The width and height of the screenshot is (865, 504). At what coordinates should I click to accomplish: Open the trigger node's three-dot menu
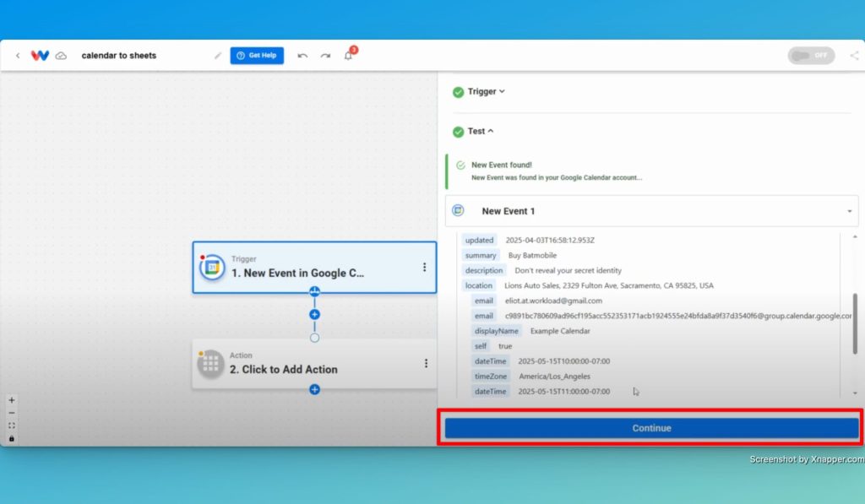(x=424, y=268)
